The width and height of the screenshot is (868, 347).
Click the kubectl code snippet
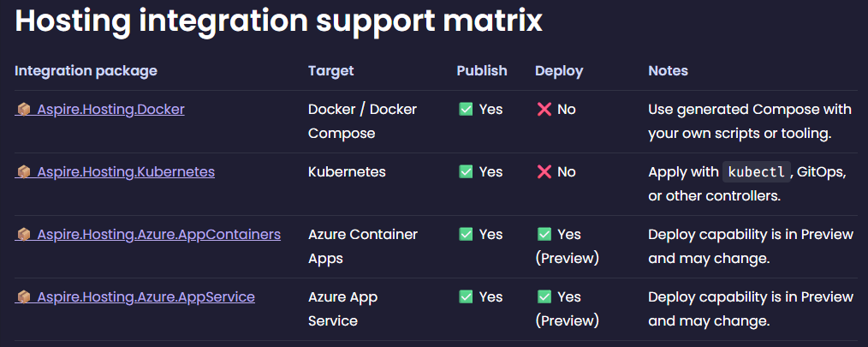click(756, 172)
